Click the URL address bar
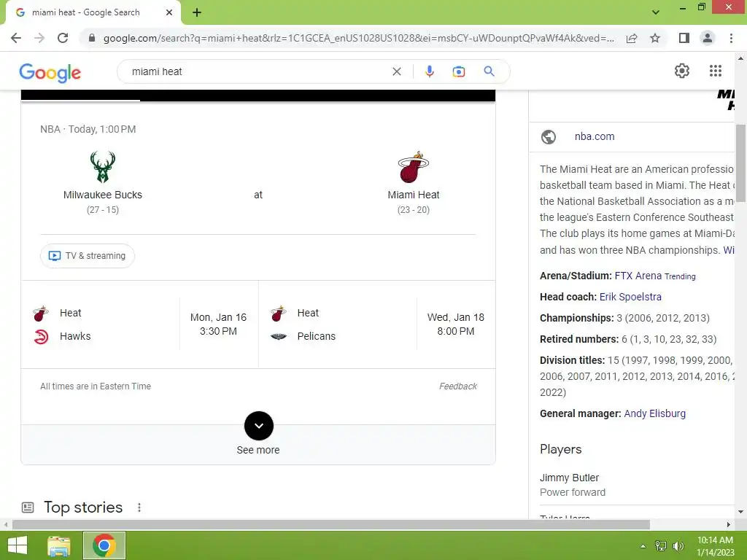 pos(358,38)
